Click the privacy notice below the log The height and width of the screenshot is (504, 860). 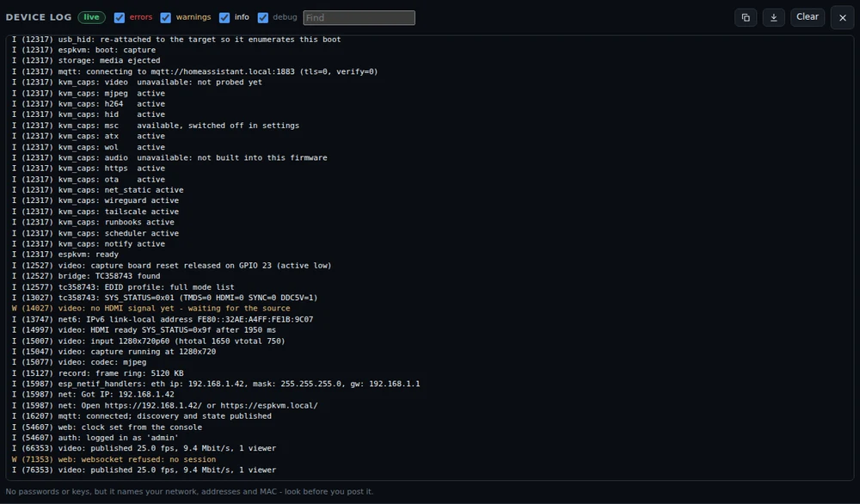(x=189, y=491)
